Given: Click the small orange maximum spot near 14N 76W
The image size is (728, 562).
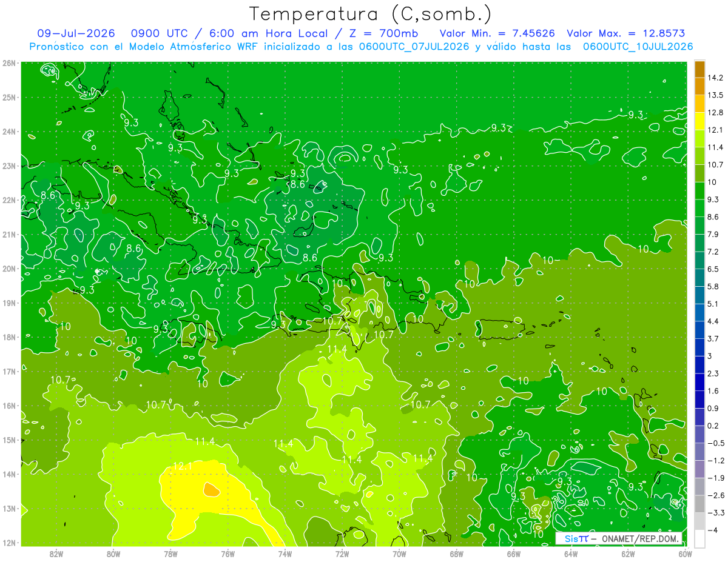Looking at the screenshot, I should click(x=211, y=489).
